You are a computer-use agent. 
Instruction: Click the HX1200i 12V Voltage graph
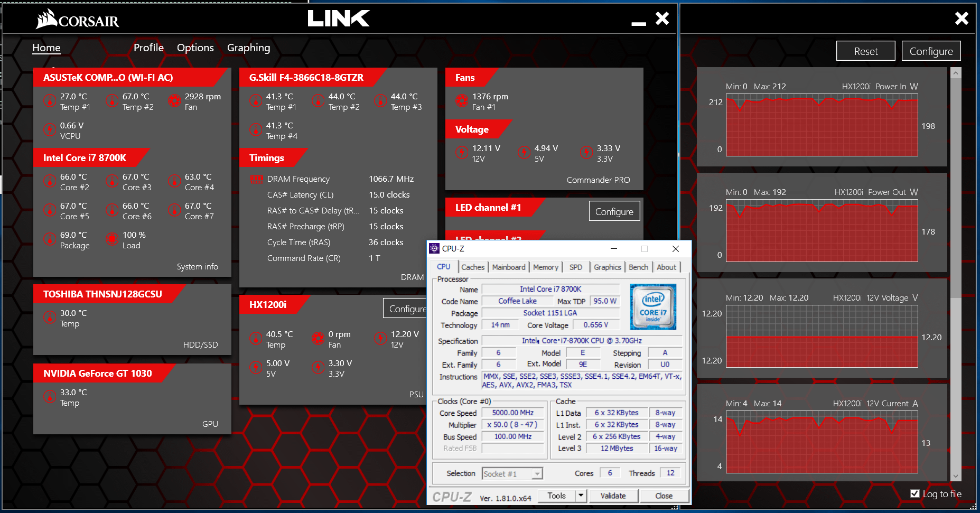[822, 337]
